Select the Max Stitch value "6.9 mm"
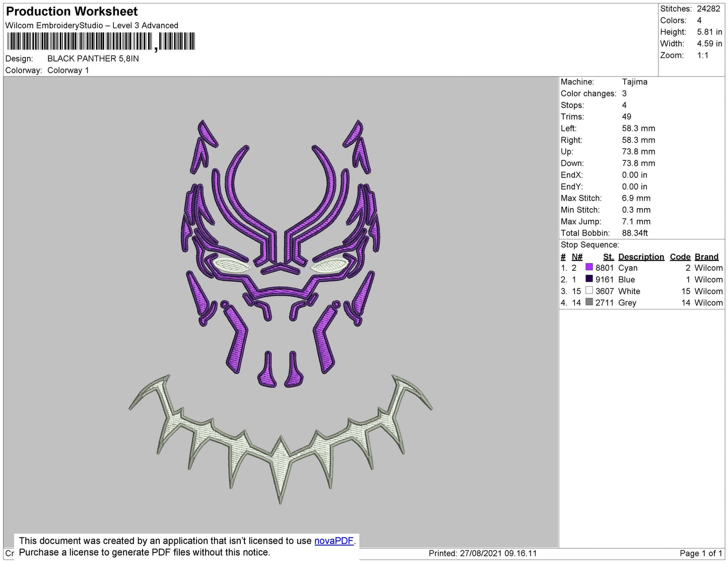Image resolution: width=728 pixels, height=563 pixels. pos(636,198)
